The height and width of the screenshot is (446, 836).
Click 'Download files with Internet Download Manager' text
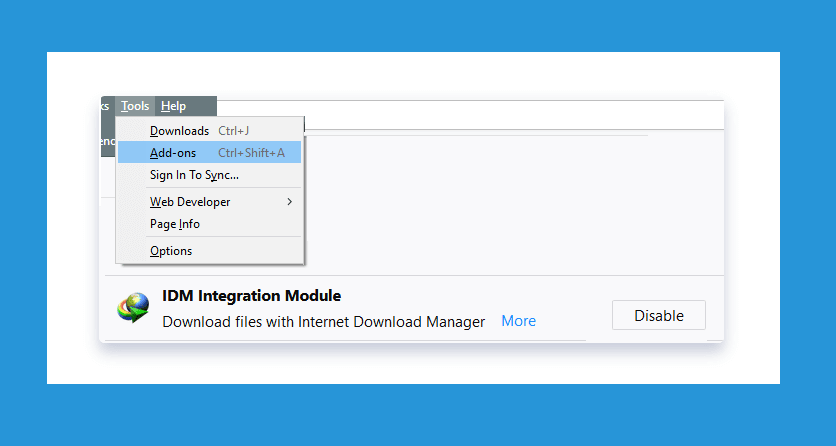324,322
